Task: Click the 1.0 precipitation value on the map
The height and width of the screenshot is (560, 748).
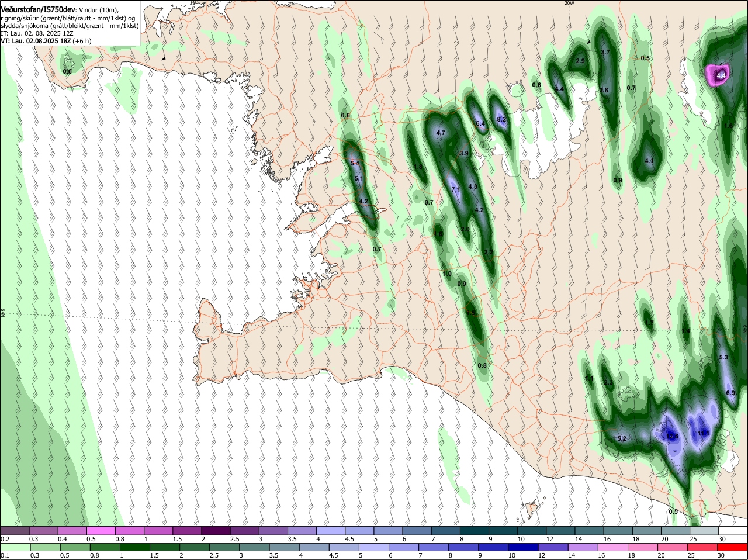Action: click(x=447, y=274)
